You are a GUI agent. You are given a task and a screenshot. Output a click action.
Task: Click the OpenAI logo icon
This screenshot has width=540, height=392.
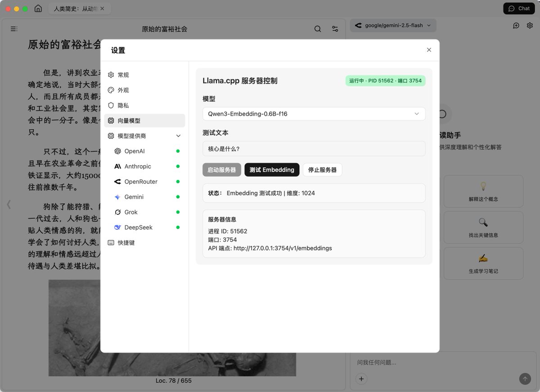pyautogui.click(x=117, y=151)
